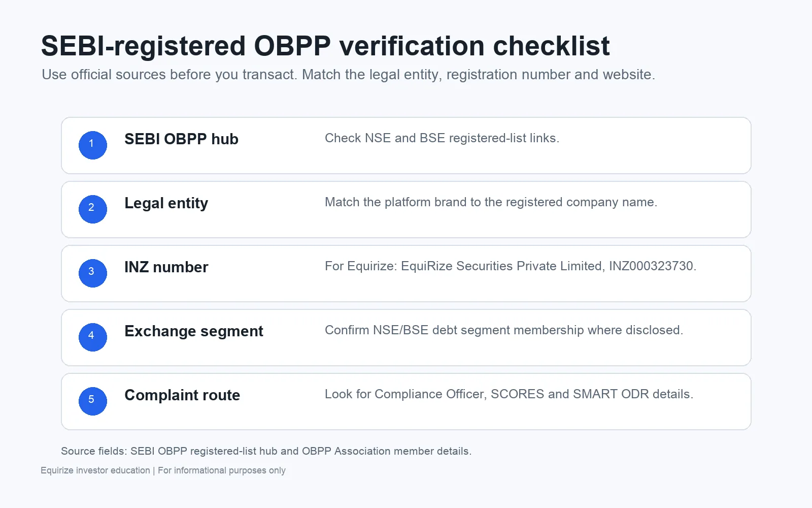Select the Legal entity heading
The image size is (812, 508).
pyautogui.click(x=166, y=203)
